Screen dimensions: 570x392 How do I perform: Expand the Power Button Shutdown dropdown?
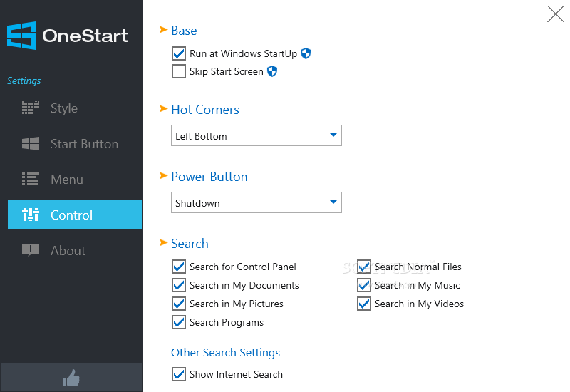(x=256, y=202)
